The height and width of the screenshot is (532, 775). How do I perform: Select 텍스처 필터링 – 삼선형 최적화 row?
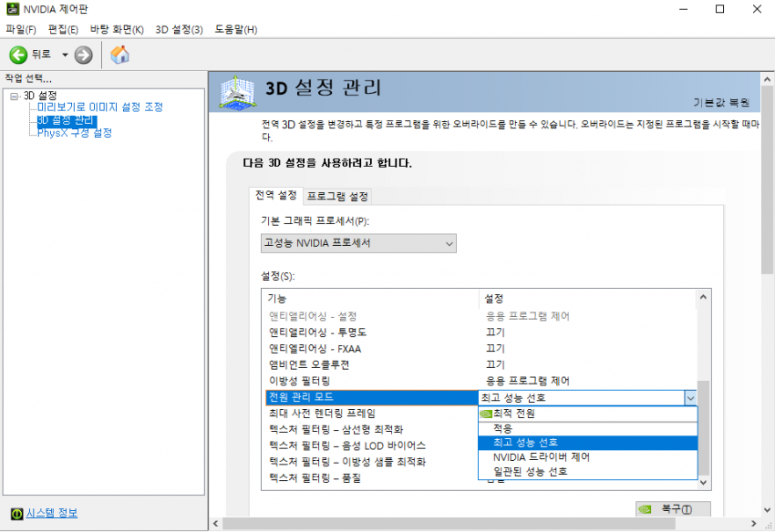click(372, 429)
